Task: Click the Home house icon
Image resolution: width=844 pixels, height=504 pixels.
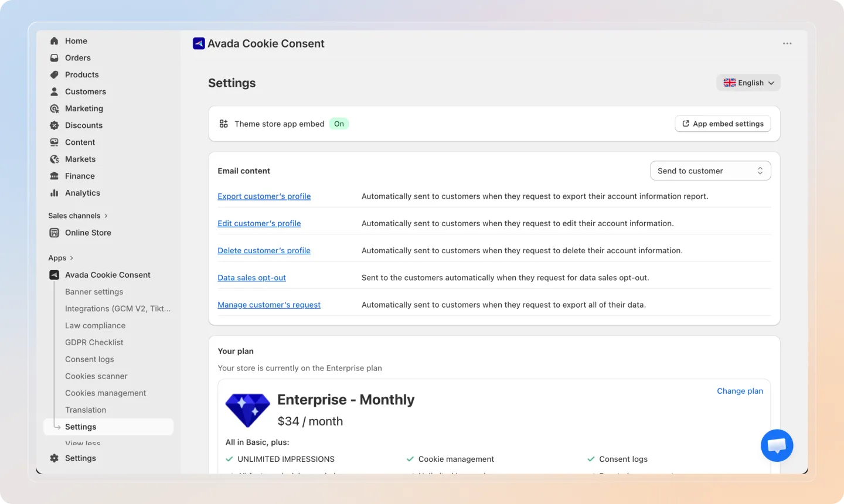Action: [55, 41]
